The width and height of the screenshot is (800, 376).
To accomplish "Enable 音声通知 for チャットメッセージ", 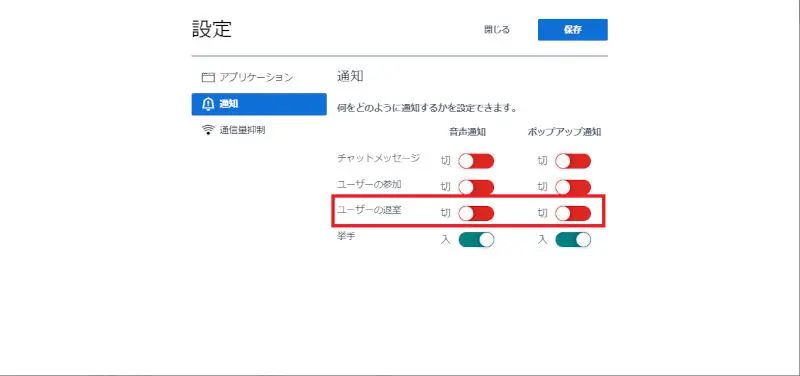I will (x=476, y=161).
